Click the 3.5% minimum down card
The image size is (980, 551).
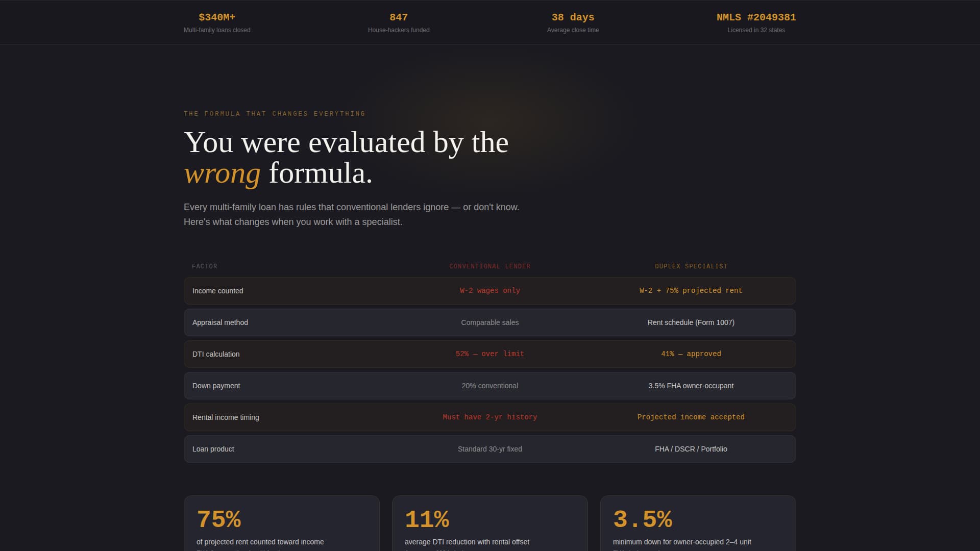[698, 523]
